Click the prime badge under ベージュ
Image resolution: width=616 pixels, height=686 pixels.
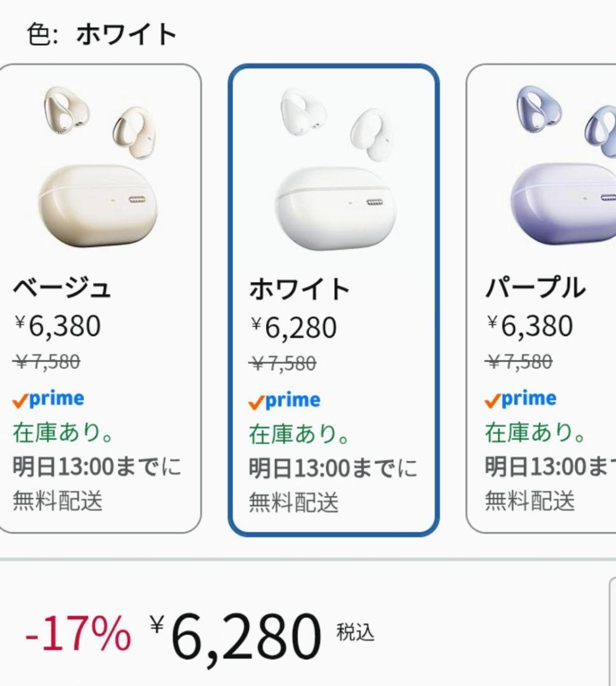pos(48,399)
